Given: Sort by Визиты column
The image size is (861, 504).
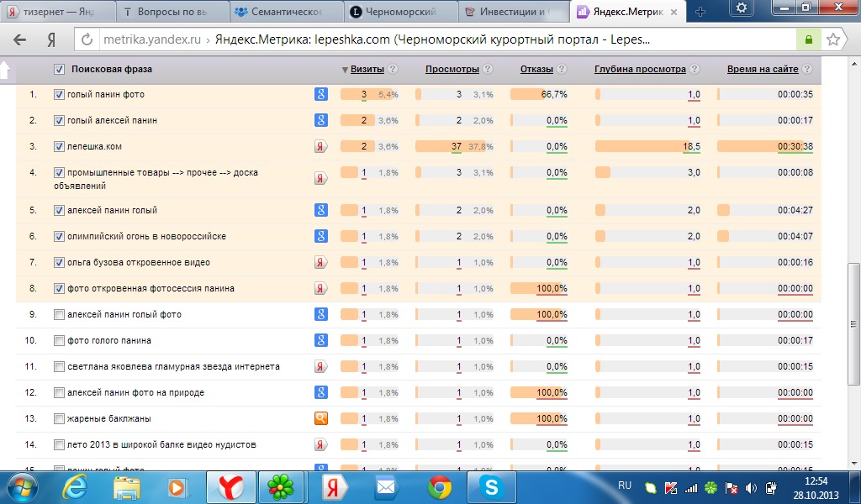Looking at the screenshot, I should click(367, 69).
